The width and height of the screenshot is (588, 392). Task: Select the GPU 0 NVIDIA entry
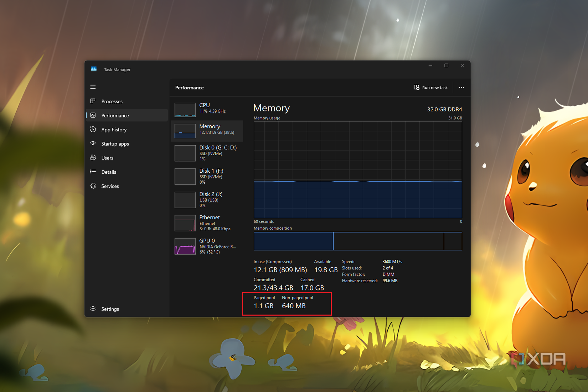pyautogui.click(x=207, y=246)
